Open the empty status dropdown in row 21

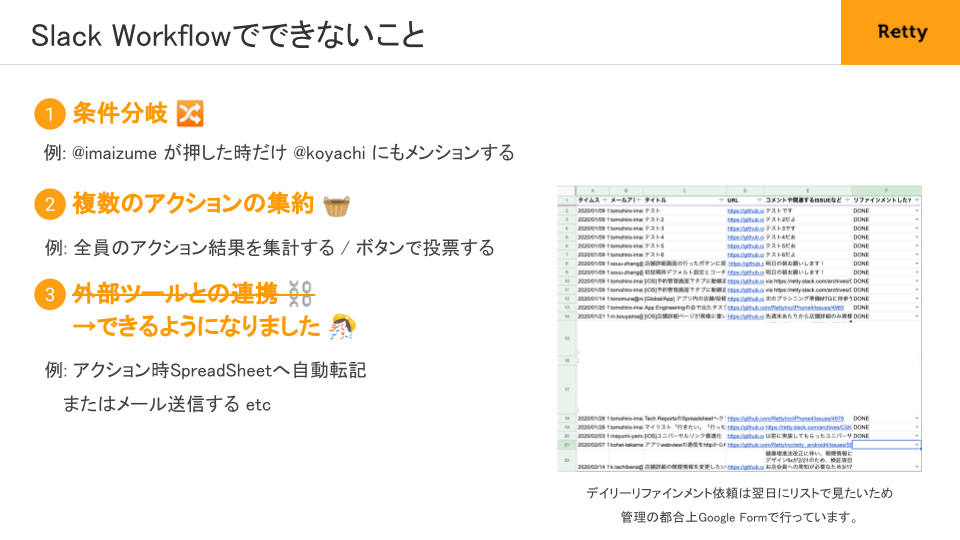tap(917, 445)
